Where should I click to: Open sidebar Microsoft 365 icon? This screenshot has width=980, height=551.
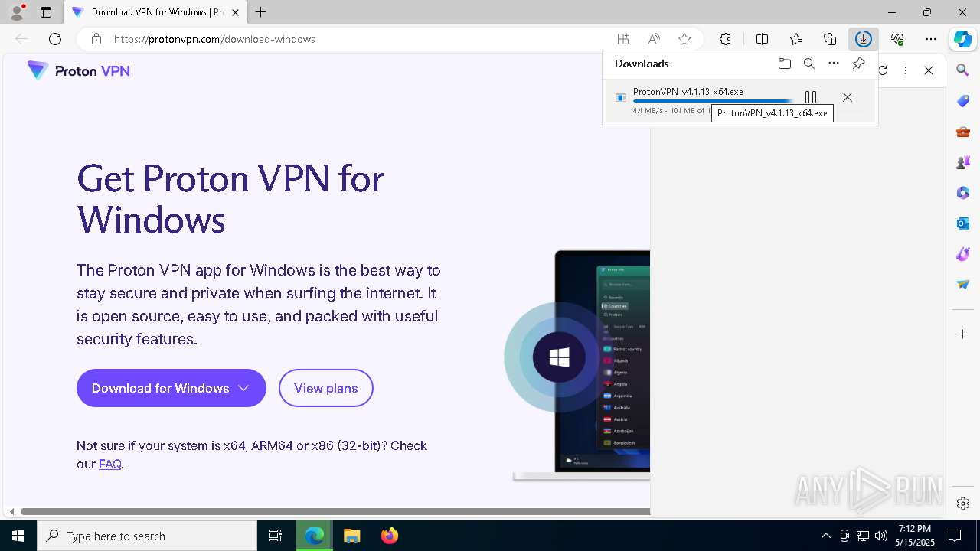pyautogui.click(x=963, y=193)
